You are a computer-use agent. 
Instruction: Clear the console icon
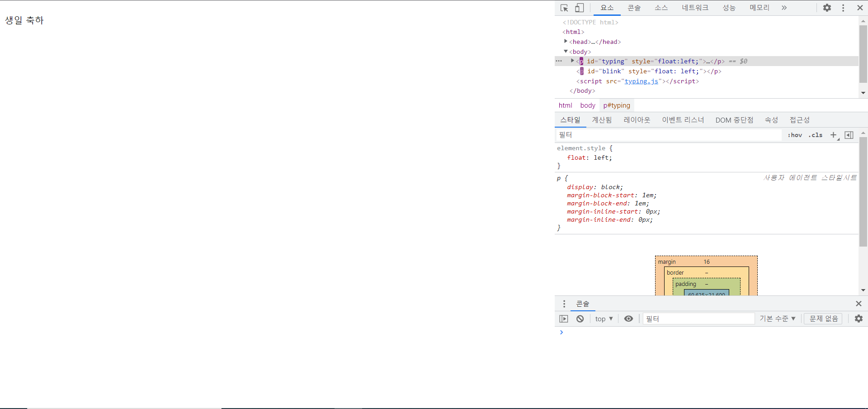coord(580,319)
